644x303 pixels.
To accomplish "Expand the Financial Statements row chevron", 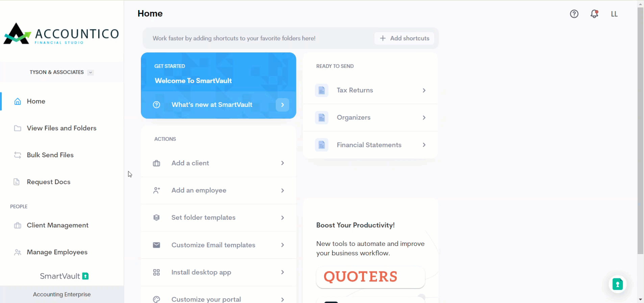I will (424, 145).
